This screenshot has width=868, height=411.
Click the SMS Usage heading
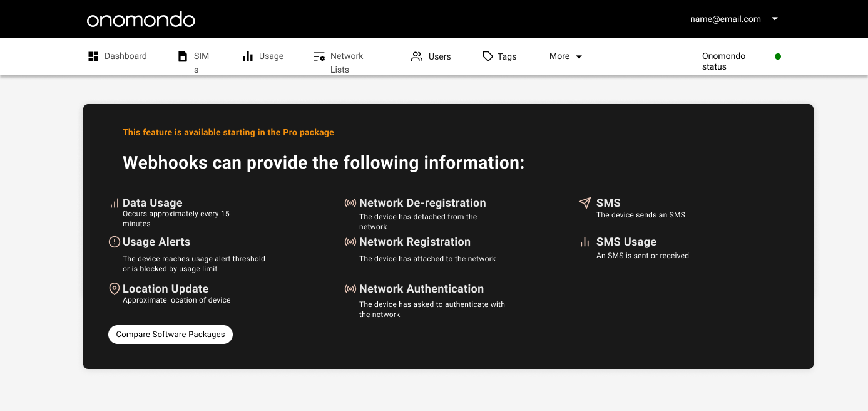(626, 242)
